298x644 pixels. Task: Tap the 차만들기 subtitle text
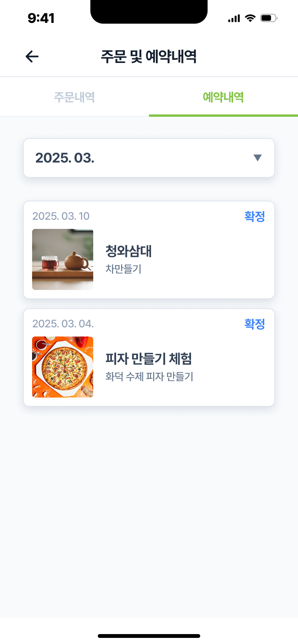click(x=123, y=269)
